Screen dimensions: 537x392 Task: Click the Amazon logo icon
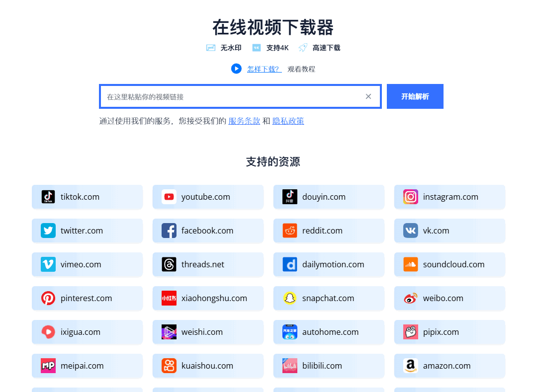pos(411,366)
